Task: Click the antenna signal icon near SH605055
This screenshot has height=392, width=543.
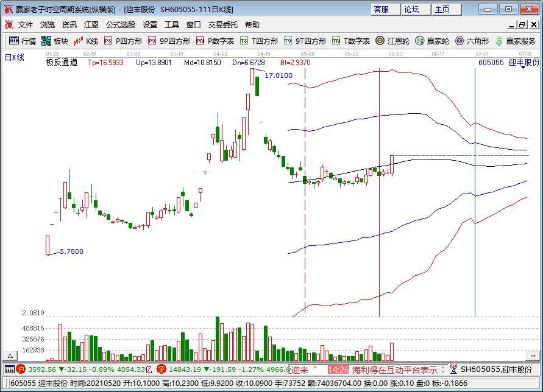Action: tap(453, 369)
